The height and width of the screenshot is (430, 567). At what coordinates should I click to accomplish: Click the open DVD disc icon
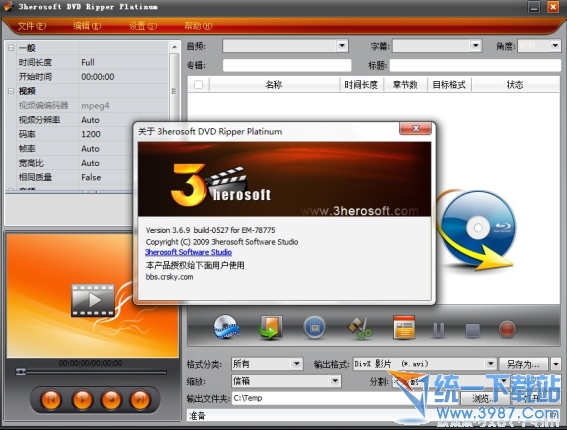click(x=226, y=327)
